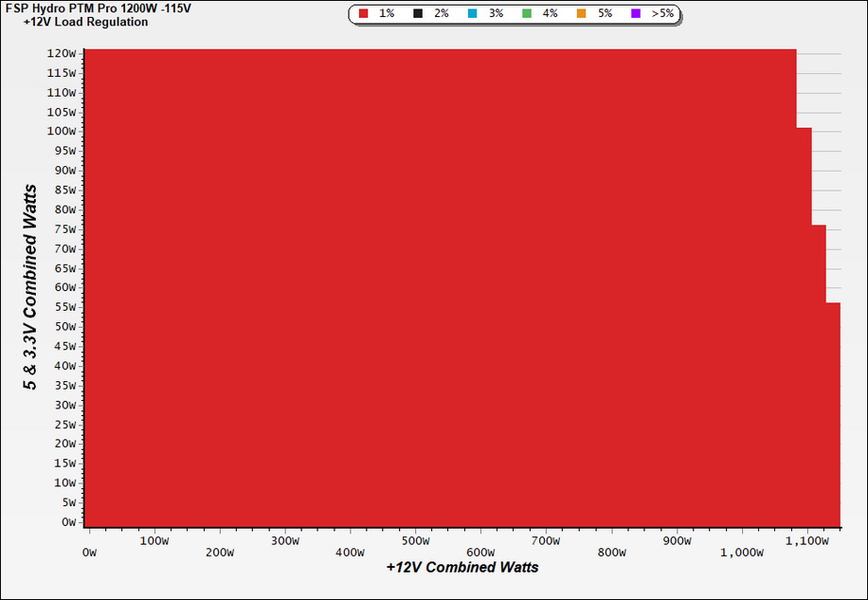The width and height of the screenshot is (868, 600).
Task: Click the black 2% legend swatch
Action: click(418, 14)
